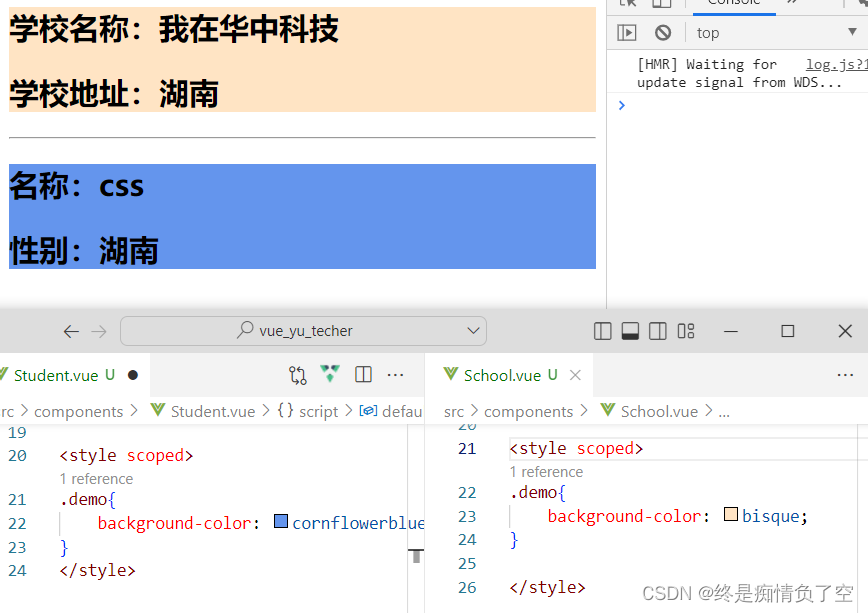Open the Vue preview icon in the editor toolbar
This screenshot has width=868, height=613.
330,373
